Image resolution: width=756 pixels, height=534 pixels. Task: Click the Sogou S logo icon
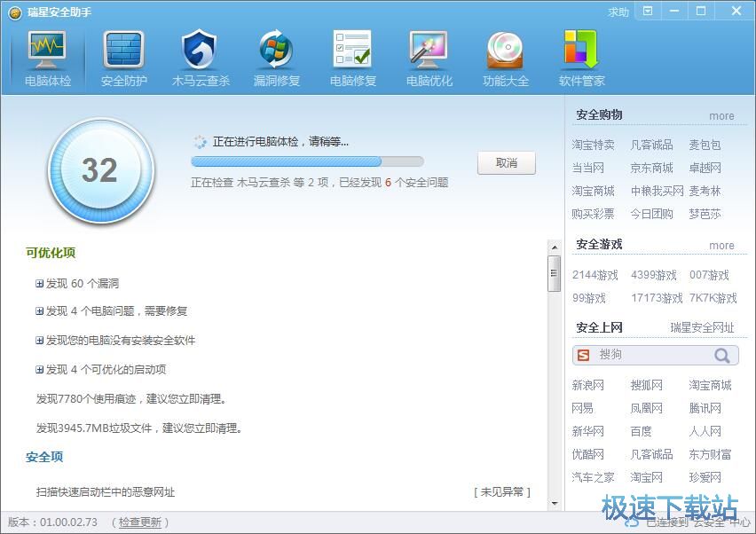583,355
